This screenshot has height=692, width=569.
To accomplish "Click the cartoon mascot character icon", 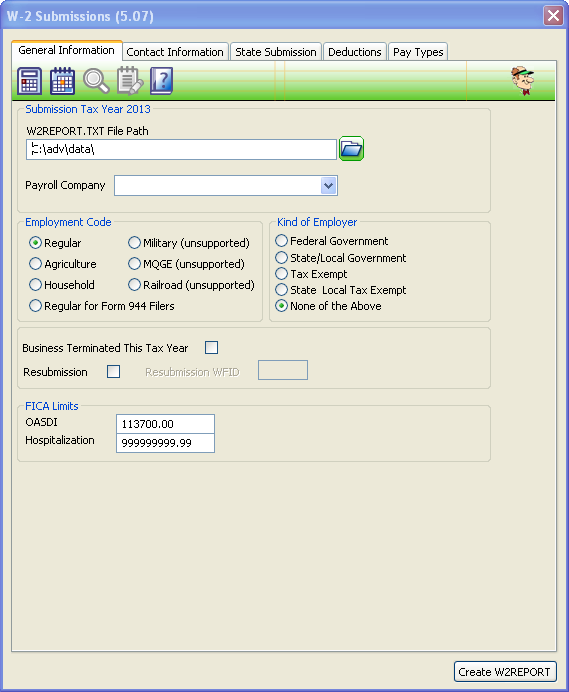I will point(523,81).
